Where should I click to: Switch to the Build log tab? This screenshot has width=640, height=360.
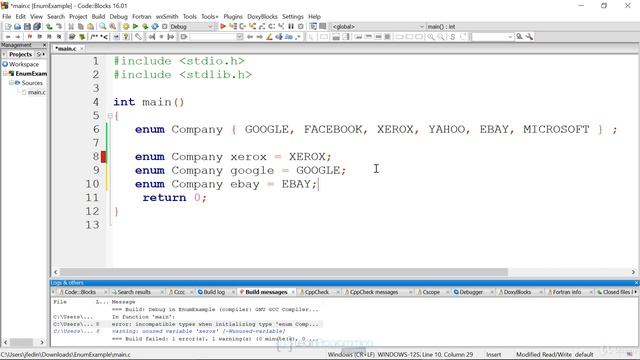[x=214, y=292]
